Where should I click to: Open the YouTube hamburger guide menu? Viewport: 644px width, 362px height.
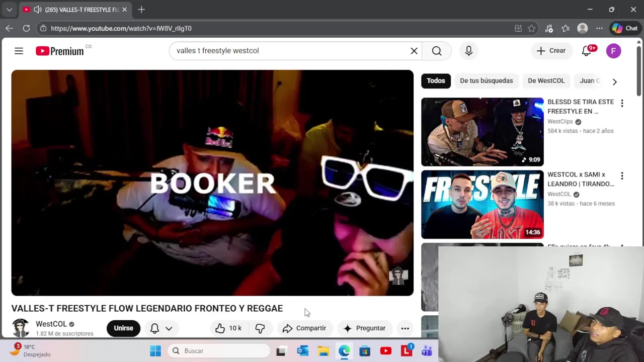pyautogui.click(x=19, y=51)
